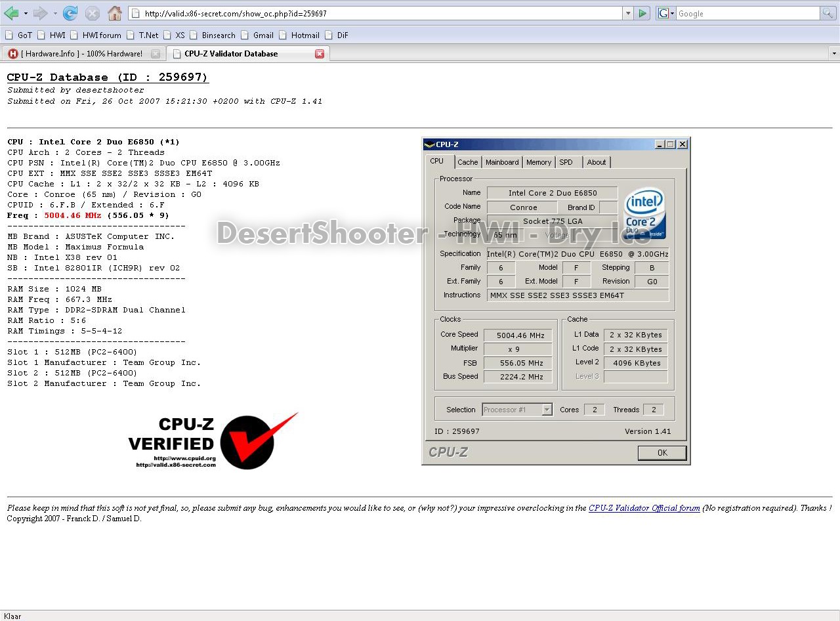The image size is (840, 621).
Task: Click the Hardware.Info red H favicon
Action: (13, 54)
